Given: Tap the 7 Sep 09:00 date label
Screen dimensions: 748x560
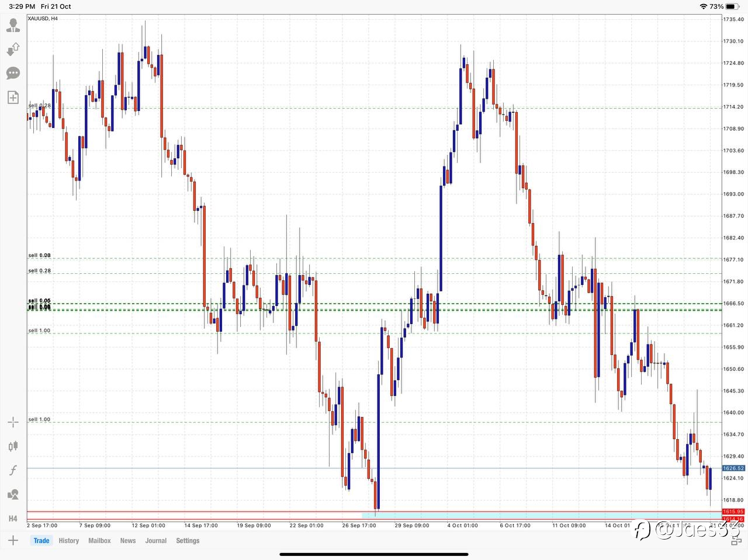Looking at the screenshot, I should click(x=95, y=526).
